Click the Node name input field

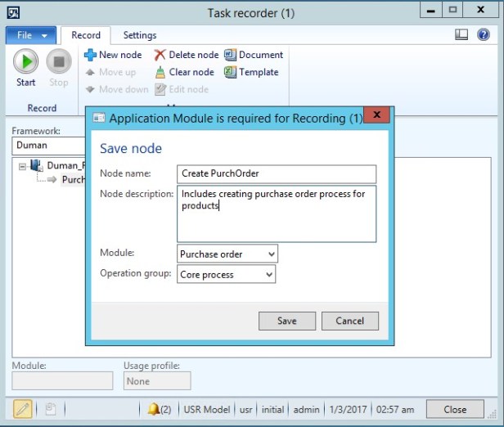(x=276, y=173)
